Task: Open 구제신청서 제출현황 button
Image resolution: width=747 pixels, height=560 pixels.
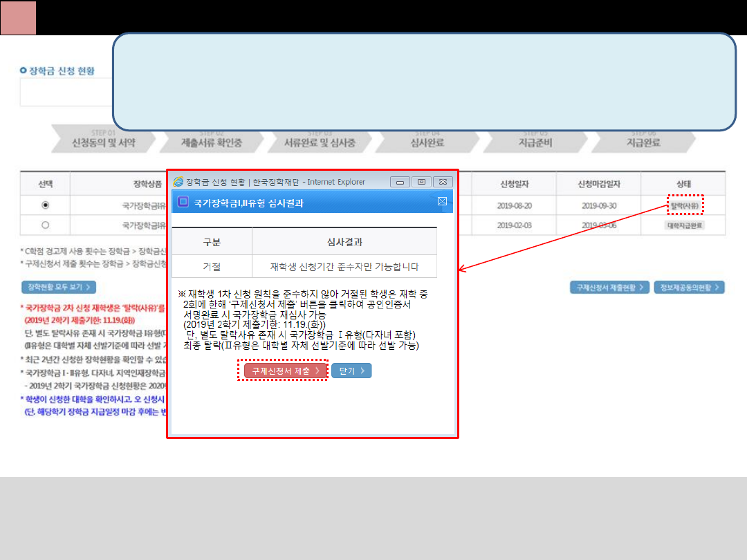Action: pyautogui.click(x=609, y=288)
